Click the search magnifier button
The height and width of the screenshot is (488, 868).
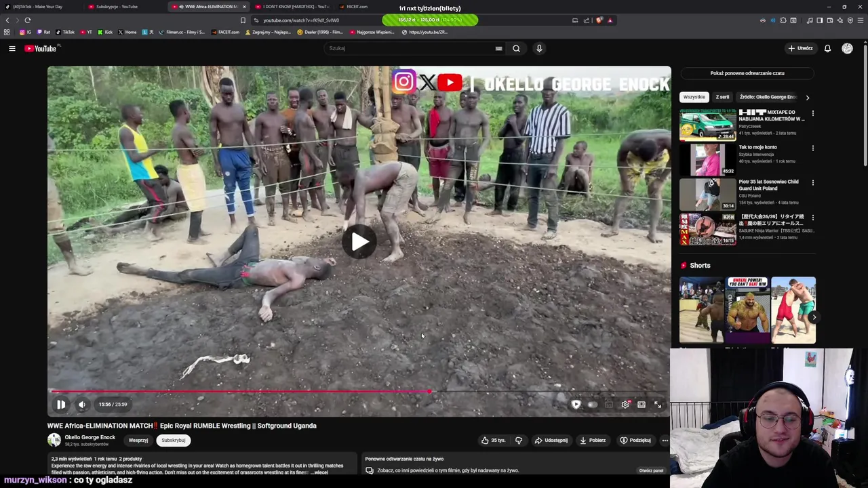point(516,48)
